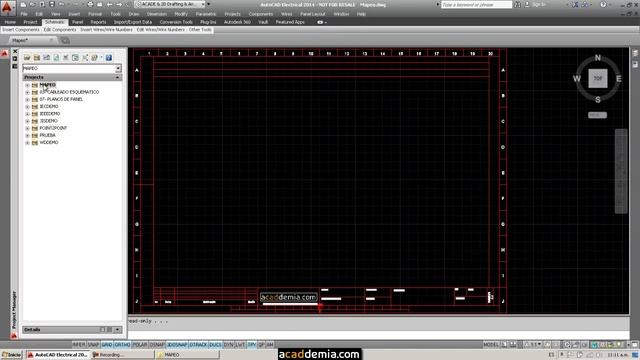Expand the 07- PLANOS DE PANEL project node
640x360 pixels.
point(27,100)
